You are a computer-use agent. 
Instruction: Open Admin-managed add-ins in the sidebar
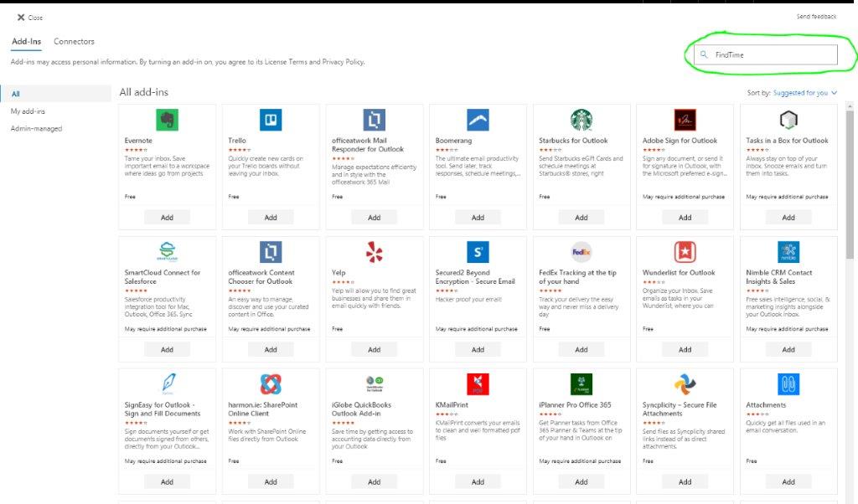[36, 129]
